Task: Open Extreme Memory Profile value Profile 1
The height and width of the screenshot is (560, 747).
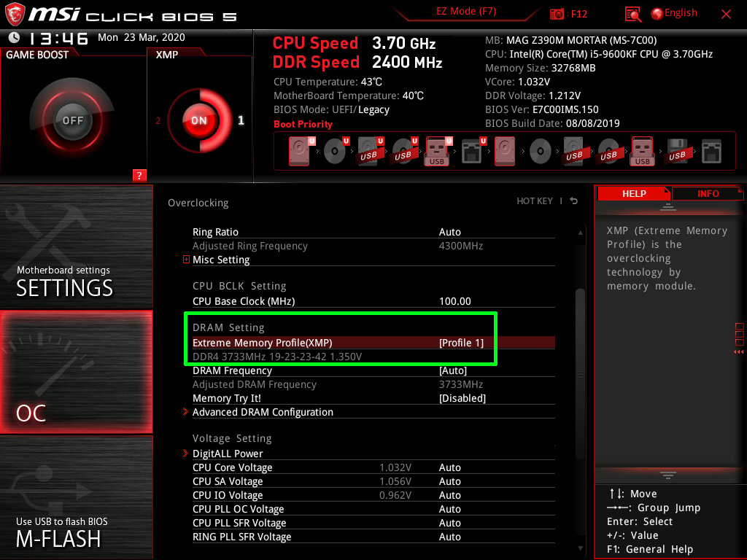Action: coord(461,343)
